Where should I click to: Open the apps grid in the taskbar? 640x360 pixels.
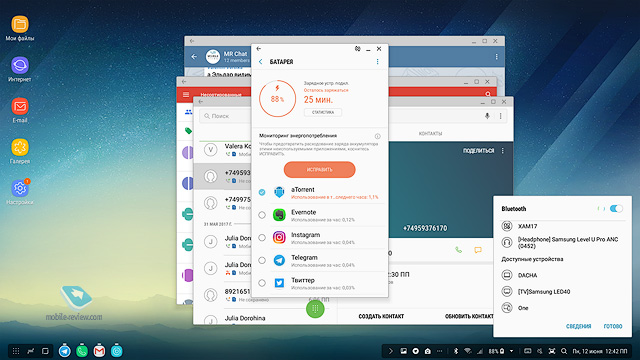[x=16, y=351]
